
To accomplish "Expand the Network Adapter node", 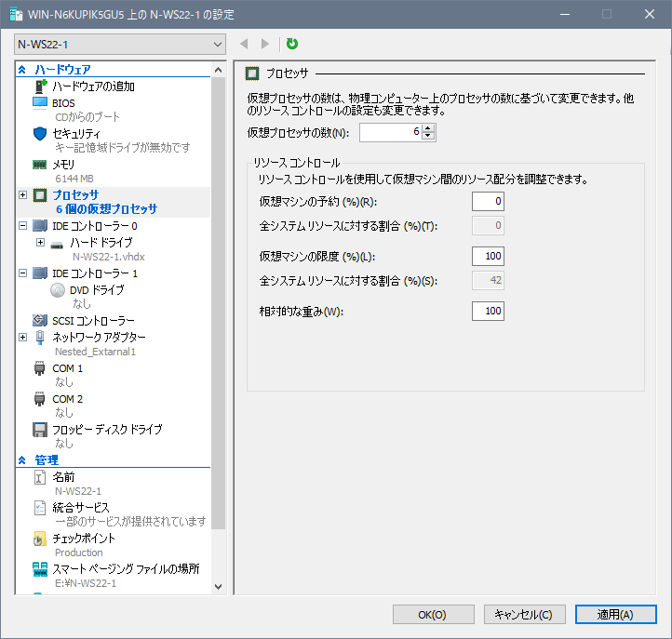I will pyautogui.click(x=23, y=337).
